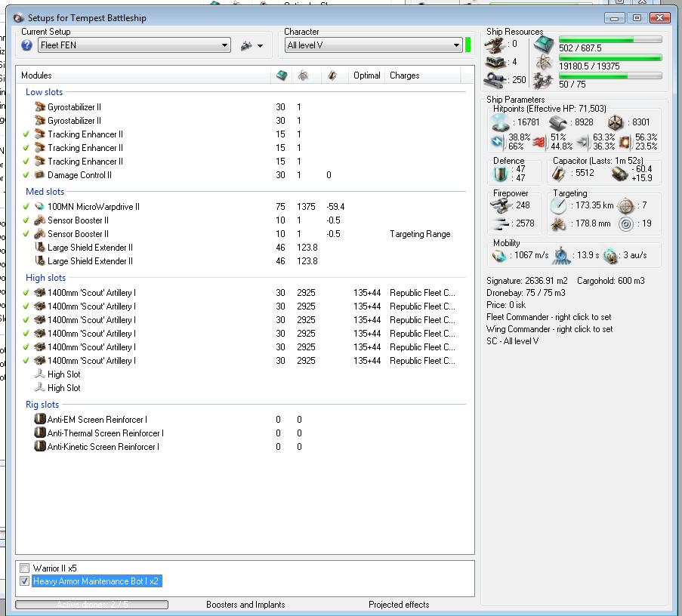Click the ship icon beside Fleet FEN

[x=247, y=45]
